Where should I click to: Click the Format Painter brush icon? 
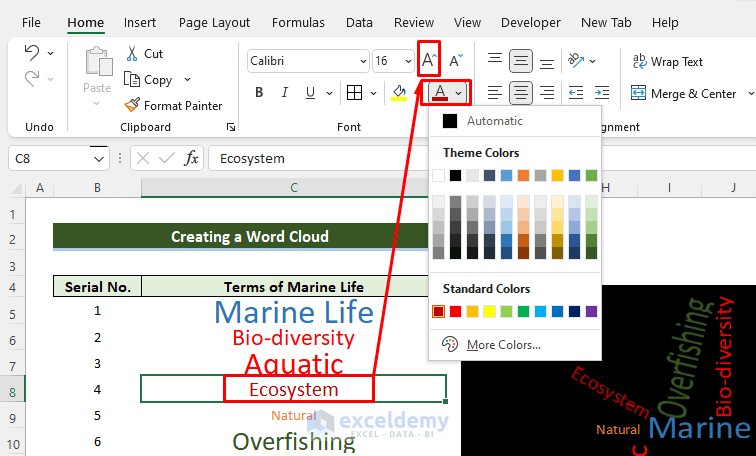click(132, 105)
